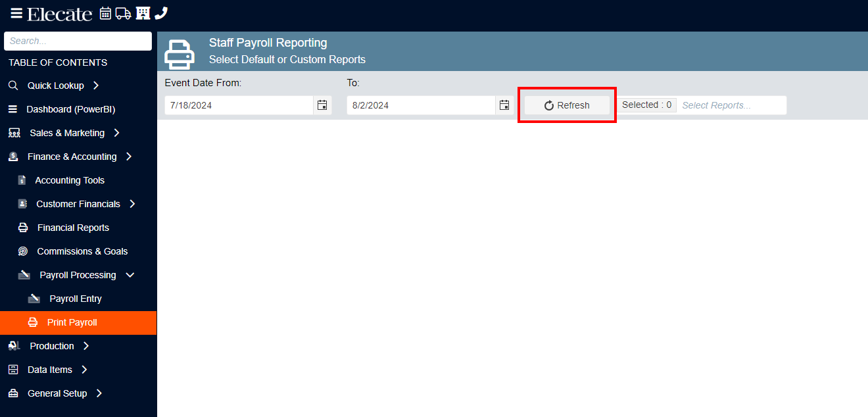Click the Elecate logo
This screenshot has height=417, width=868.
click(x=60, y=14)
